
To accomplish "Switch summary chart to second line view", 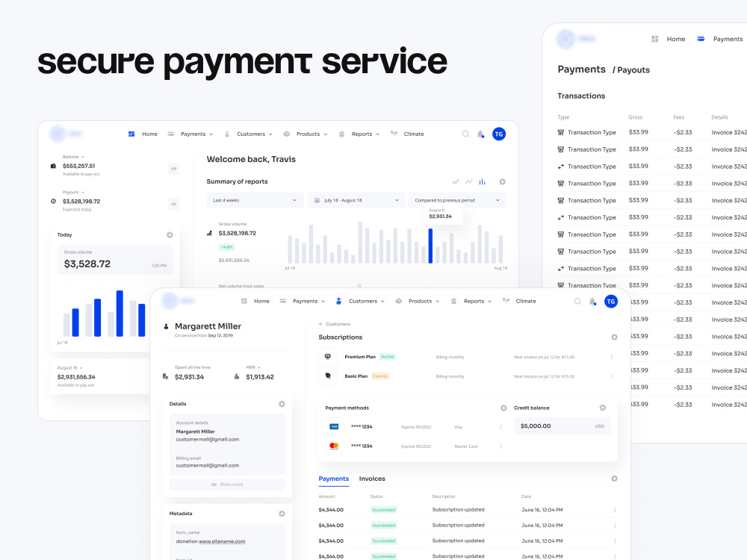I will (469, 181).
